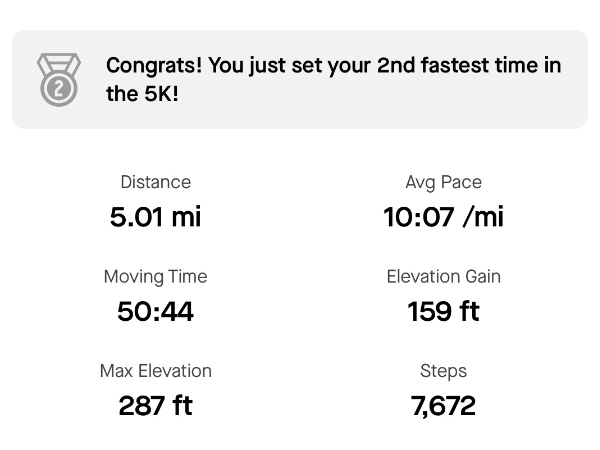Click the number 2 inside the medal
600x450 pixels.
coord(59,89)
